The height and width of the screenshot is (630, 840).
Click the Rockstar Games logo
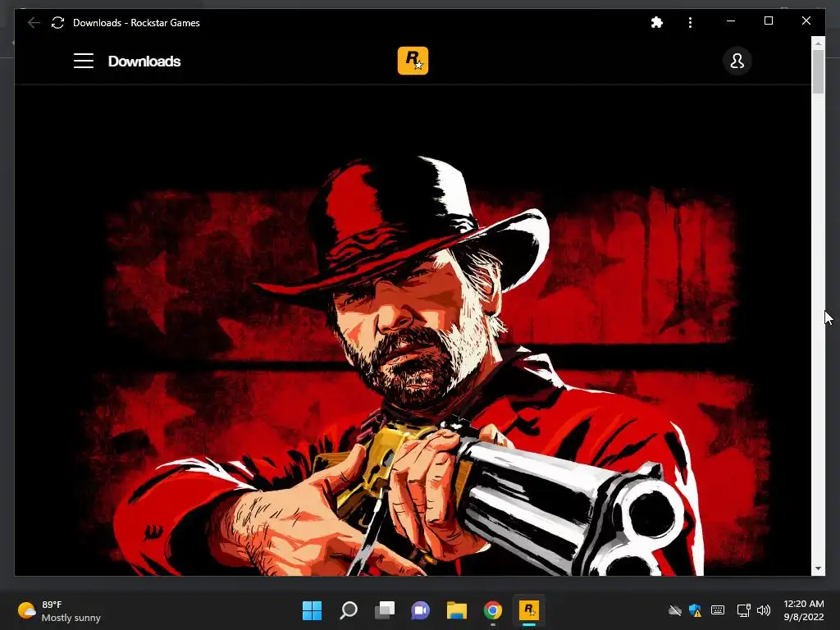pyautogui.click(x=413, y=61)
